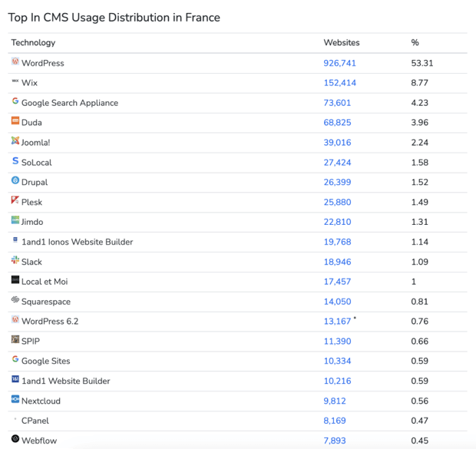Open the 10,216 websites link
This screenshot has width=476, height=449.
click(x=337, y=381)
